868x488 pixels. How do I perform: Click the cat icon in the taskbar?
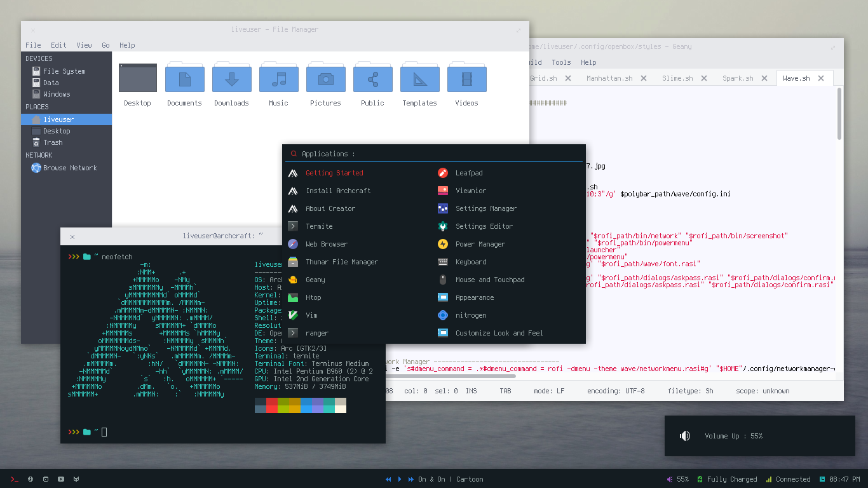76,479
